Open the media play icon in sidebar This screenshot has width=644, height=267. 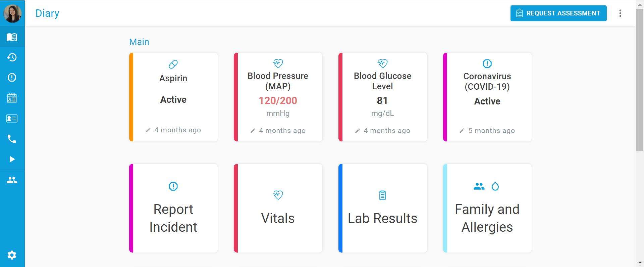(x=12, y=159)
